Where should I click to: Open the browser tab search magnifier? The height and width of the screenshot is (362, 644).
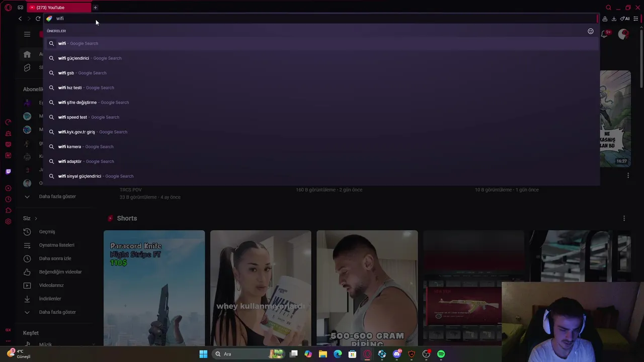[608, 8]
